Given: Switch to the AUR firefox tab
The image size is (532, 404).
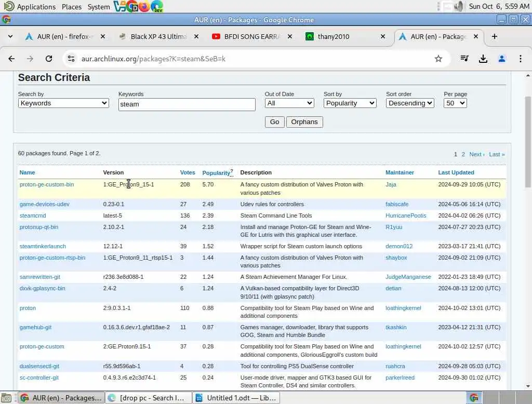Looking at the screenshot, I should 64,37.
